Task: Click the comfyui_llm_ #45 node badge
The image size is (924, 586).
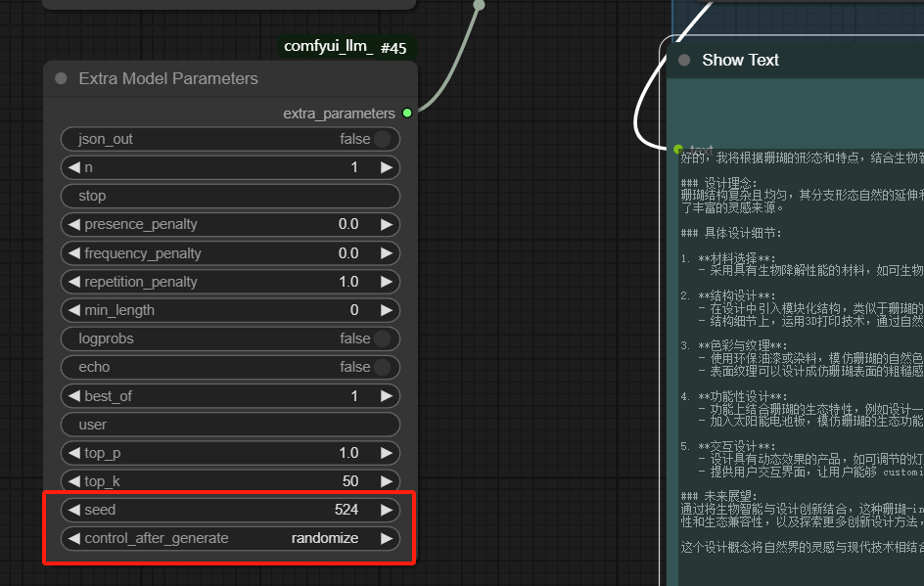Action: tap(345, 46)
